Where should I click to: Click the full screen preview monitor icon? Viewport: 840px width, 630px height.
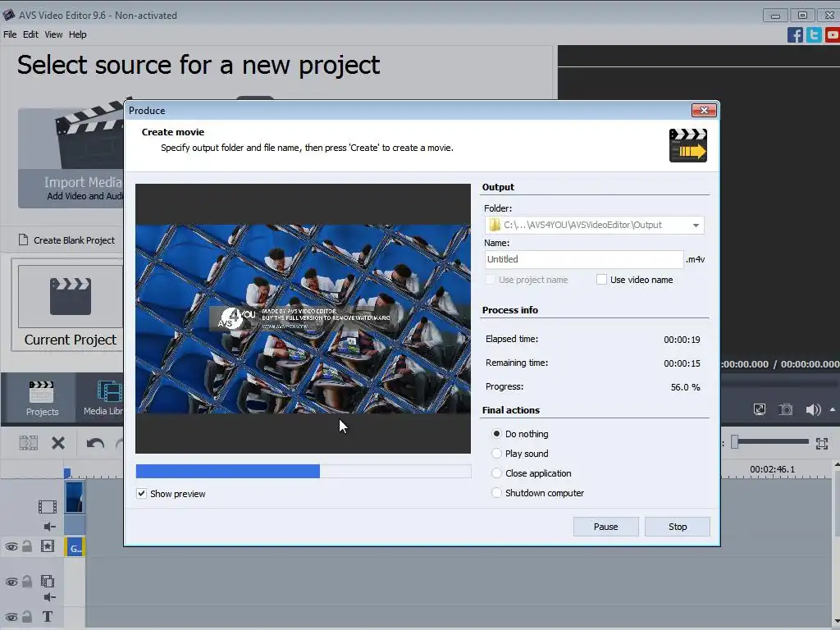759,409
